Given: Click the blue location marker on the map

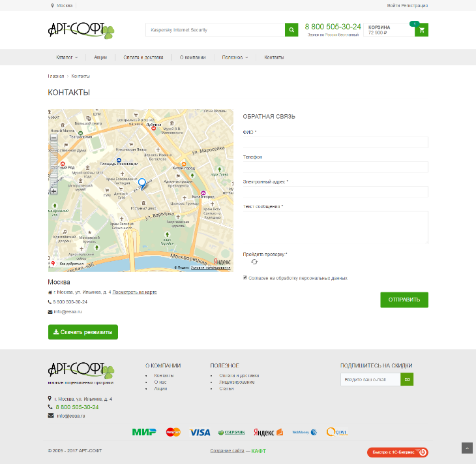Looking at the screenshot, I should [142, 183].
